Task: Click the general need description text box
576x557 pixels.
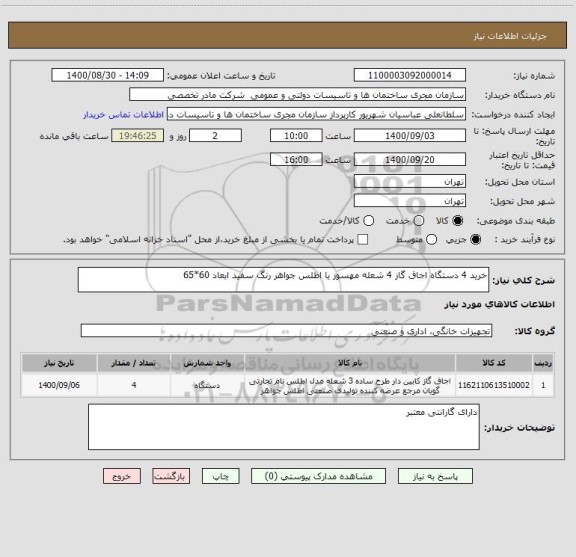Action: (283, 280)
